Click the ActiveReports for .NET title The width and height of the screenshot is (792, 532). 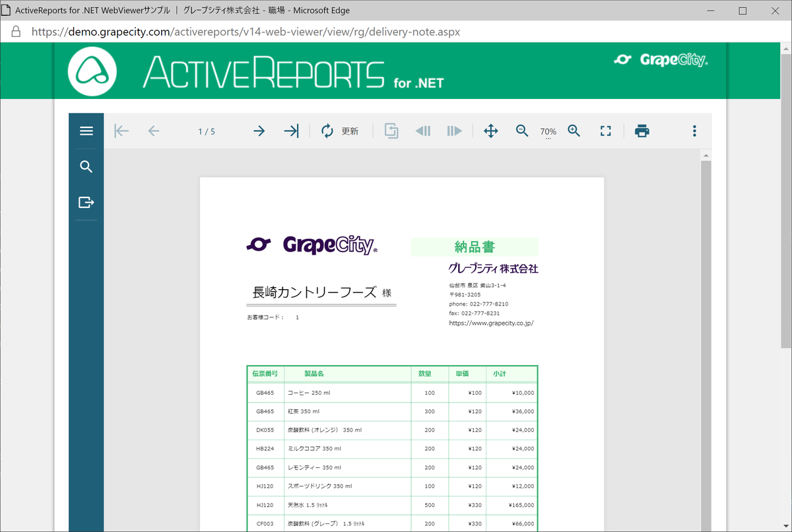click(x=293, y=72)
